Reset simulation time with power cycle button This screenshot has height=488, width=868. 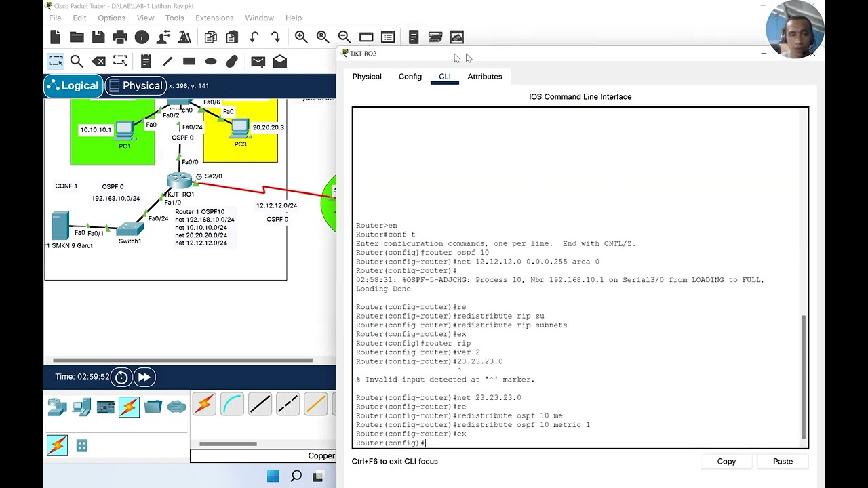click(121, 377)
